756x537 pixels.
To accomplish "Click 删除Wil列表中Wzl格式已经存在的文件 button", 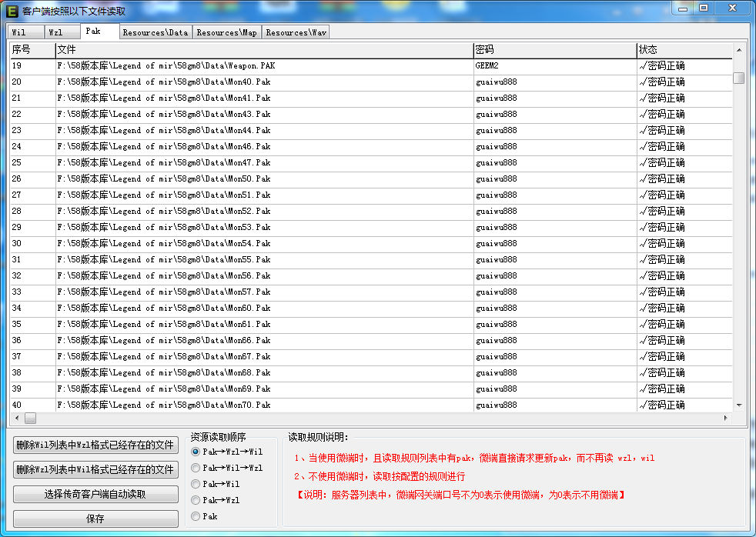I will coord(95,445).
